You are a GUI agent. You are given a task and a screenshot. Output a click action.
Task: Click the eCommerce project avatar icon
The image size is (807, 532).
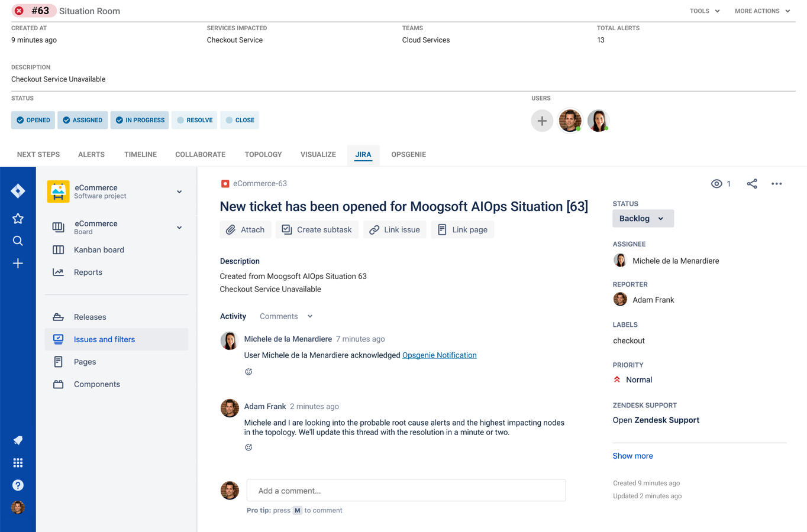click(x=58, y=192)
